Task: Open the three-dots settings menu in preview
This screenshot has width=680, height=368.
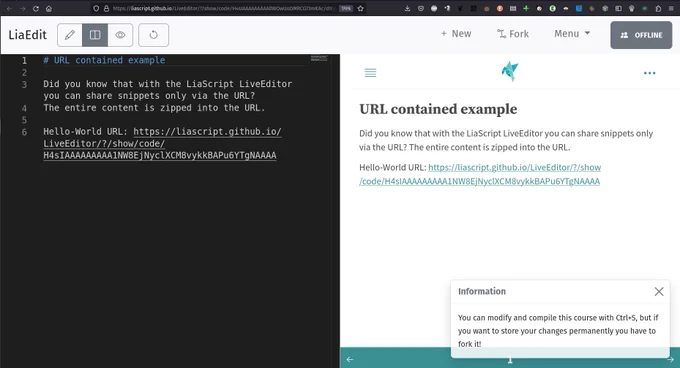Action: click(x=649, y=73)
